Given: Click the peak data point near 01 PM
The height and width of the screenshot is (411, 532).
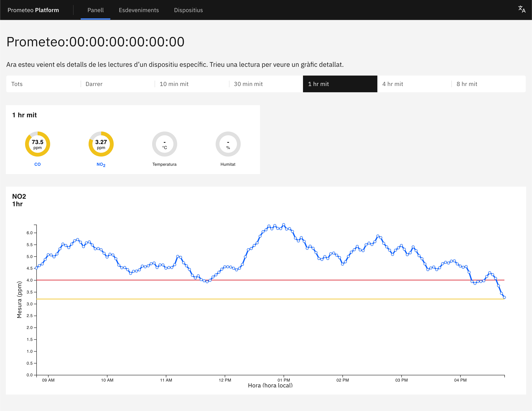Looking at the screenshot, I should [284, 225].
